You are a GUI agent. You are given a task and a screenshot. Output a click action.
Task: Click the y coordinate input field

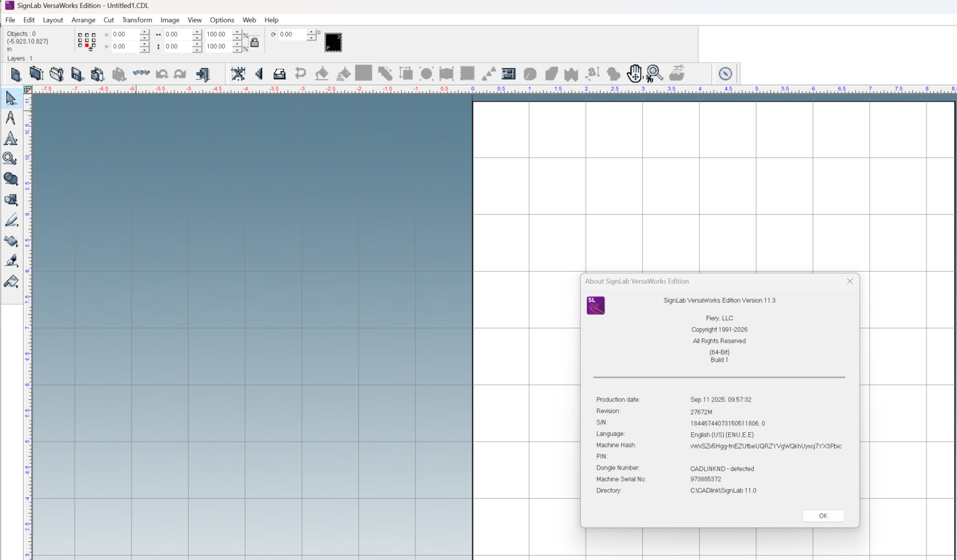(125, 46)
